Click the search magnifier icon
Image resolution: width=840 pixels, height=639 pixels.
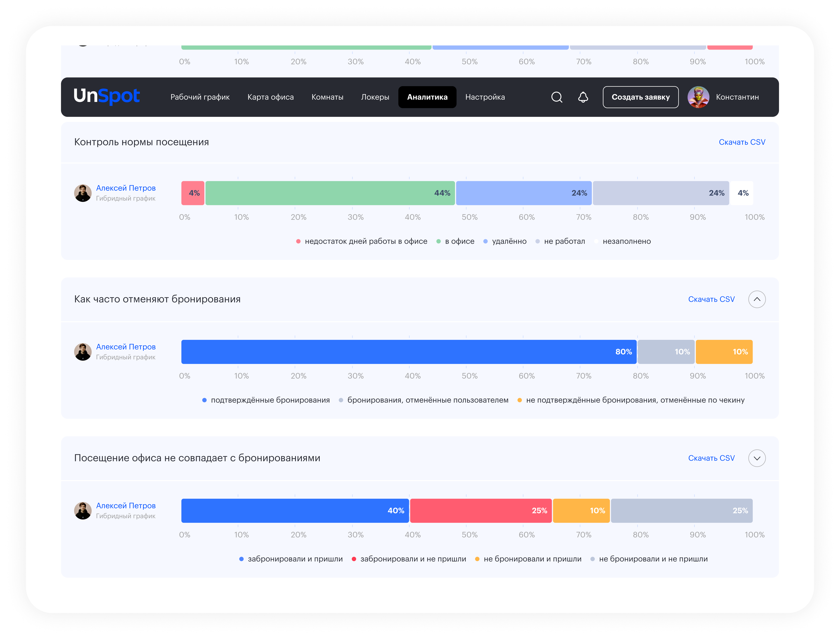[557, 97]
